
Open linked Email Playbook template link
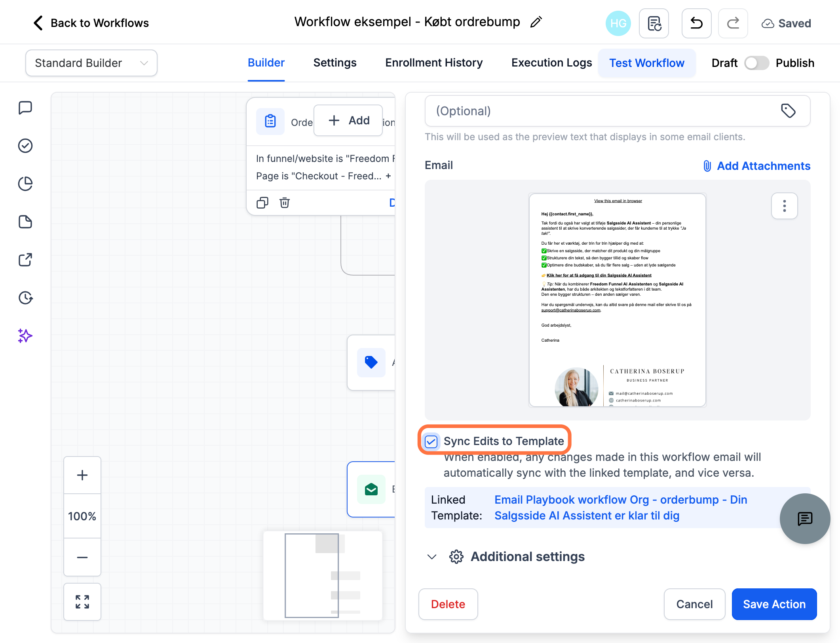[x=621, y=508]
